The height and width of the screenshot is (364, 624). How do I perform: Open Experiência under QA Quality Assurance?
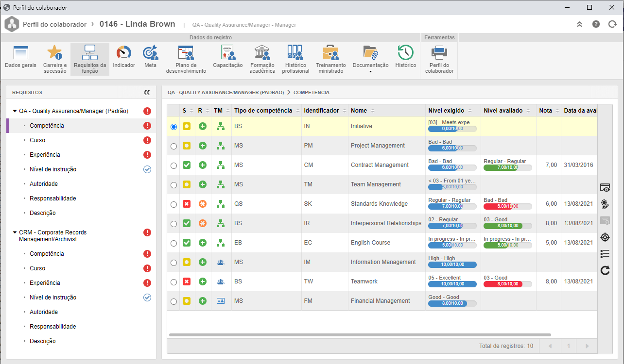point(45,155)
